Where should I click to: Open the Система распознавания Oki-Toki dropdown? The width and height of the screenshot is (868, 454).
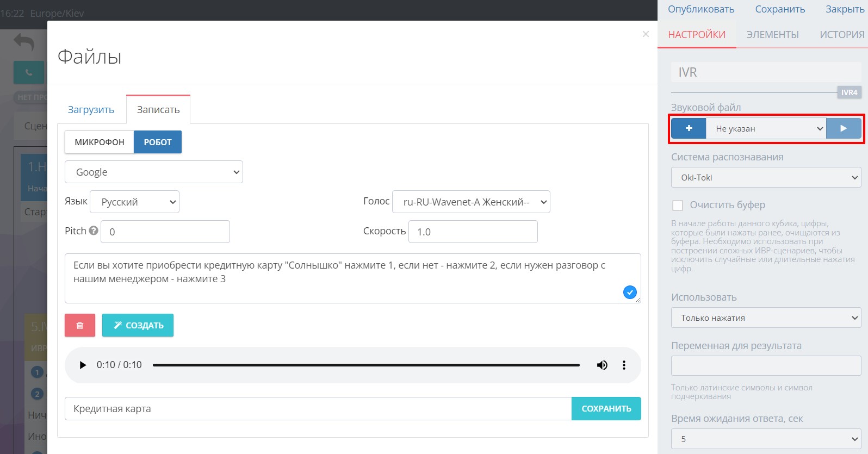pos(766,177)
